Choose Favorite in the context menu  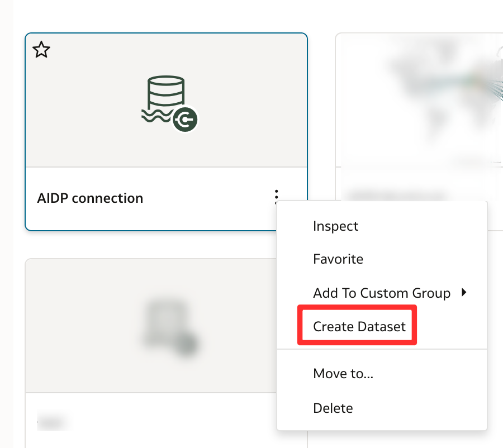338,259
